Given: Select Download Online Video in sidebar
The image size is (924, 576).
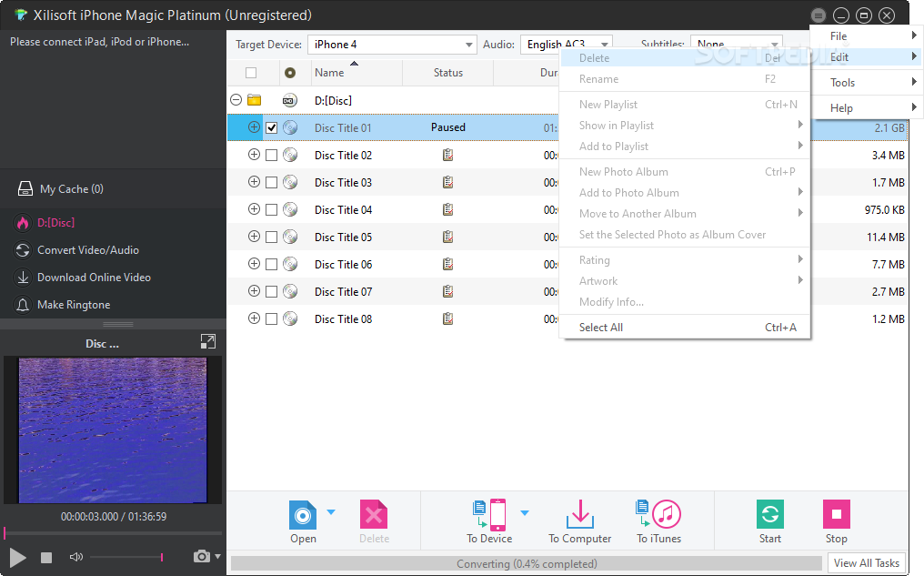Looking at the screenshot, I should [x=94, y=278].
